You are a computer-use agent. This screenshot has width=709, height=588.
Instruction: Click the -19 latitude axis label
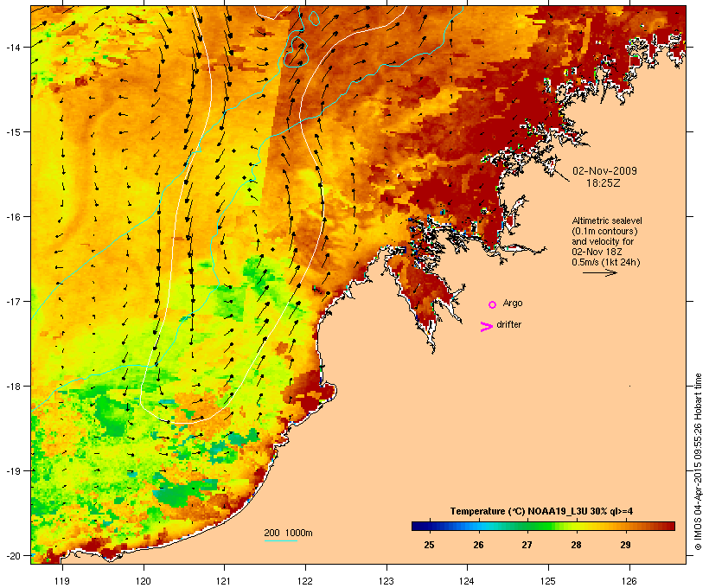click(x=12, y=471)
